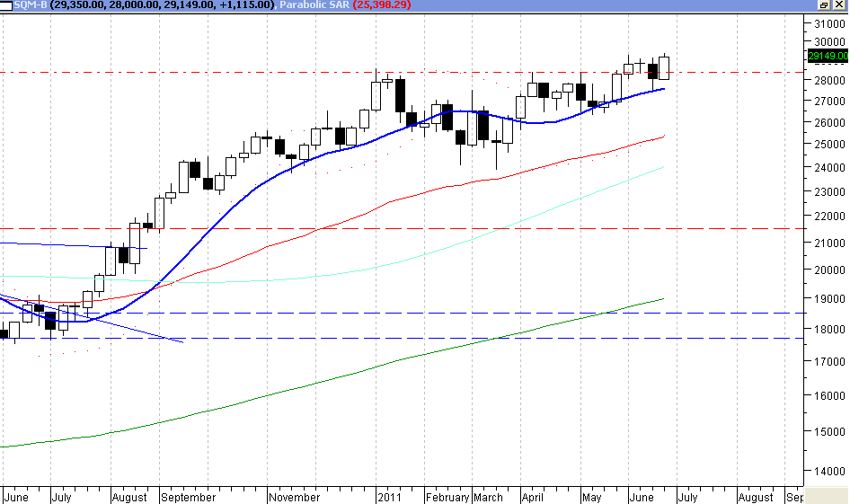Click the 23000 price axis label

pos(829,191)
